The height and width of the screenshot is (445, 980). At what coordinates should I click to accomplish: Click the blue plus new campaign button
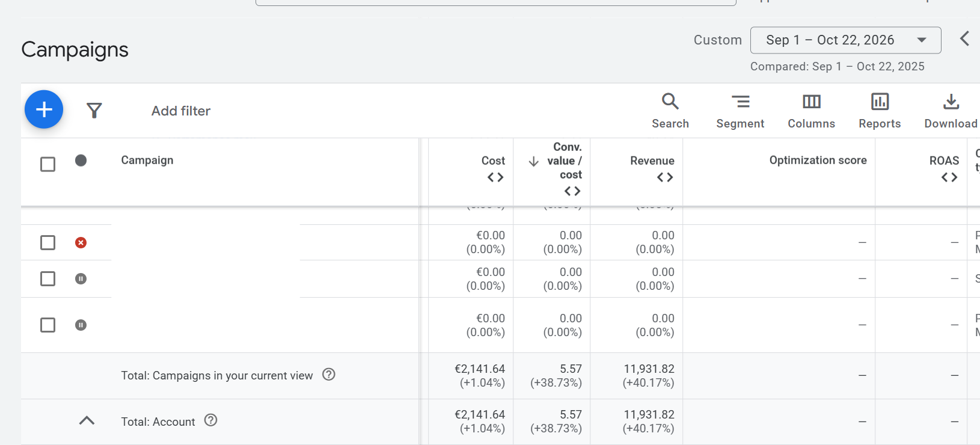click(x=44, y=109)
